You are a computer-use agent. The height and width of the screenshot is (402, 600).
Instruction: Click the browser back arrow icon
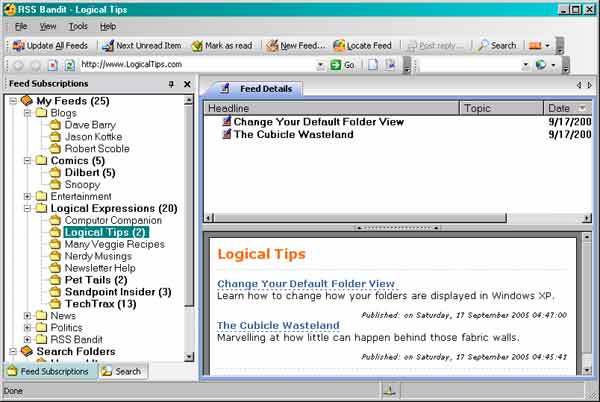click(18, 65)
